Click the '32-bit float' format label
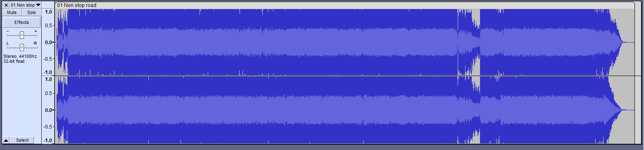The width and height of the screenshot is (644, 150). [x=14, y=61]
